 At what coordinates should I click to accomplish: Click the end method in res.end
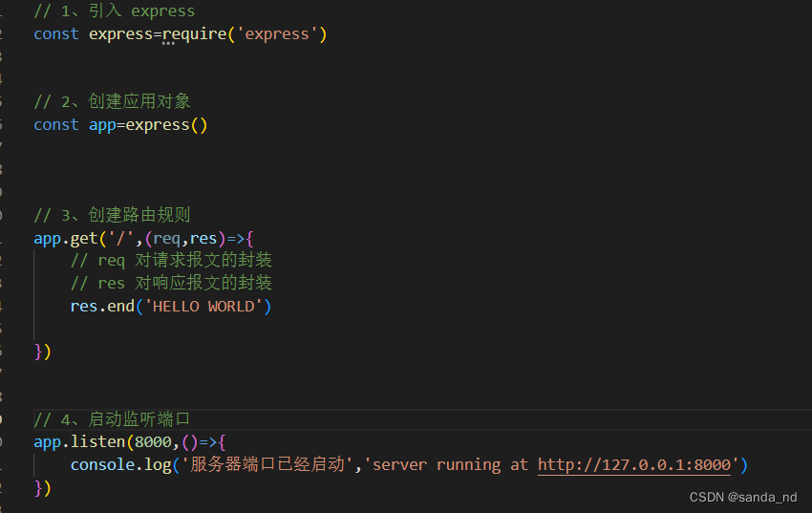click(x=120, y=307)
